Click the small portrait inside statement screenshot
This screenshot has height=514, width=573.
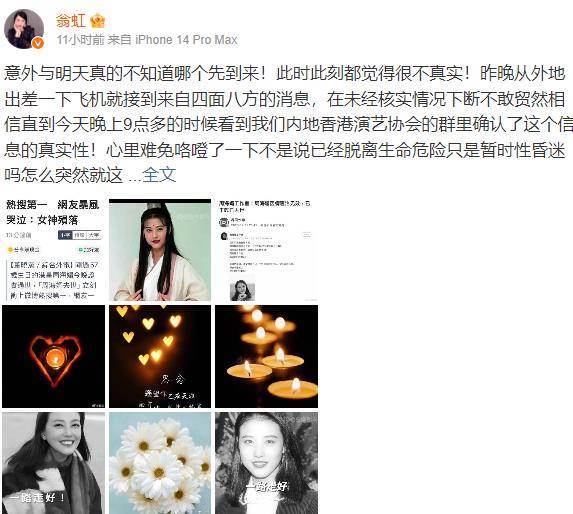coord(242,290)
